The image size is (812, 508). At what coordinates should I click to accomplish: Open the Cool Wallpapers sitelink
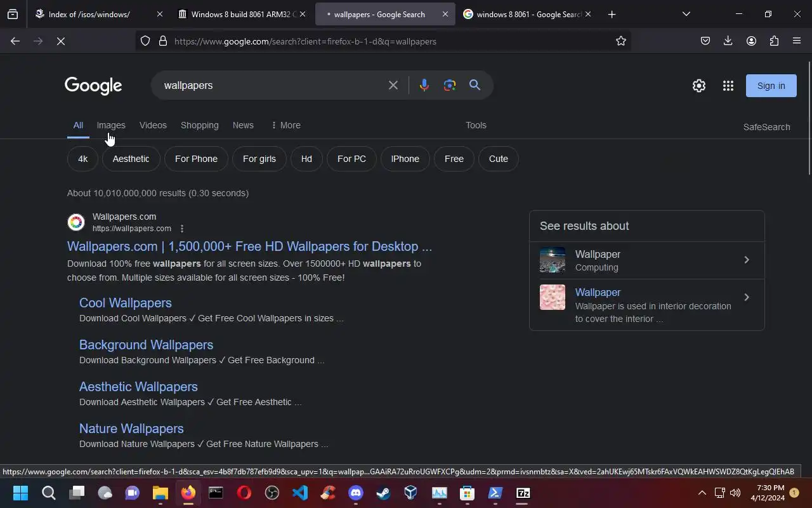tap(126, 303)
